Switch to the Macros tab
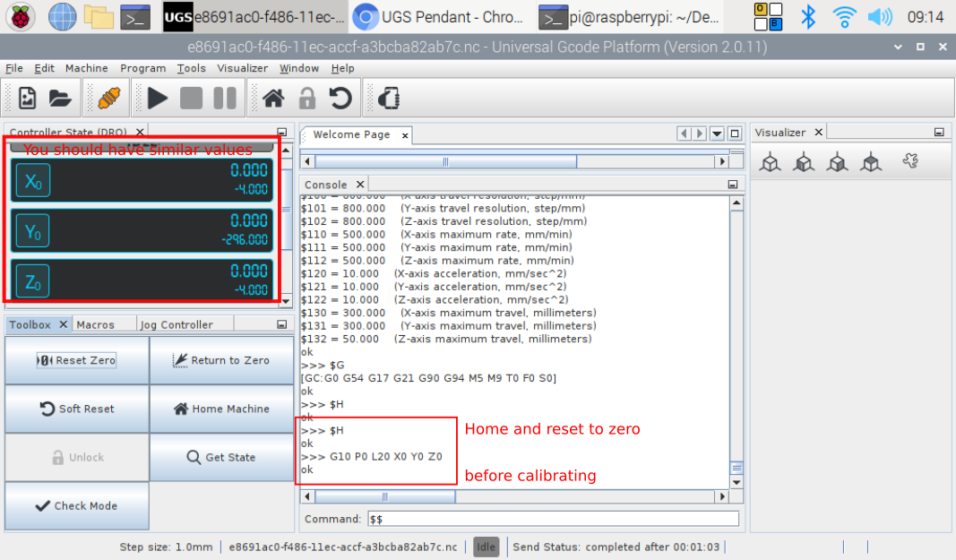The height and width of the screenshot is (560, 956). coord(96,324)
